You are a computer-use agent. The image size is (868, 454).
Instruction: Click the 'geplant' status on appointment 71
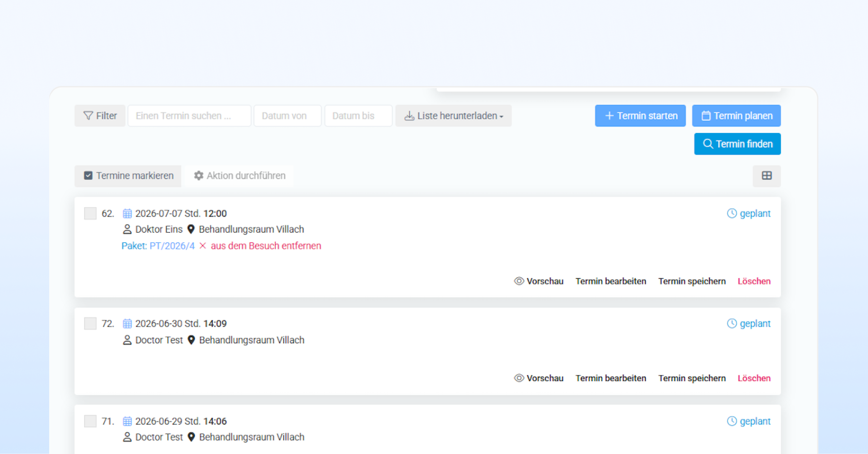tap(749, 421)
